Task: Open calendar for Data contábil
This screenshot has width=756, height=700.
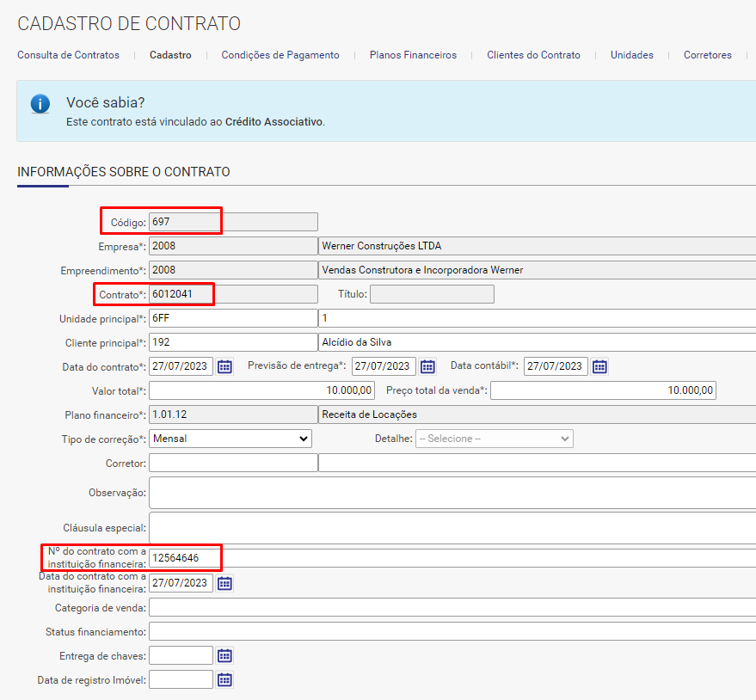Action: click(x=599, y=366)
